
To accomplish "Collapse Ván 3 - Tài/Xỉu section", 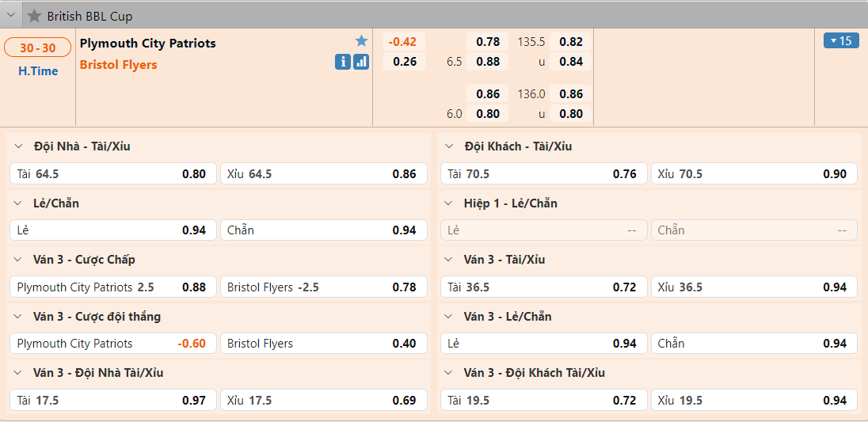I will pos(449,260).
